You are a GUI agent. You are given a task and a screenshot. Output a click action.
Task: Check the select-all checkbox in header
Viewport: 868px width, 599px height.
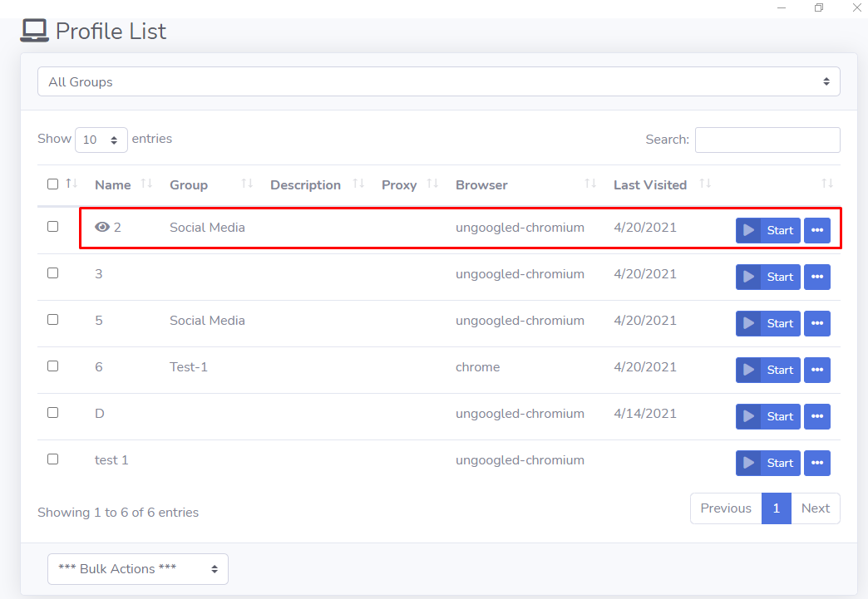[52, 184]
